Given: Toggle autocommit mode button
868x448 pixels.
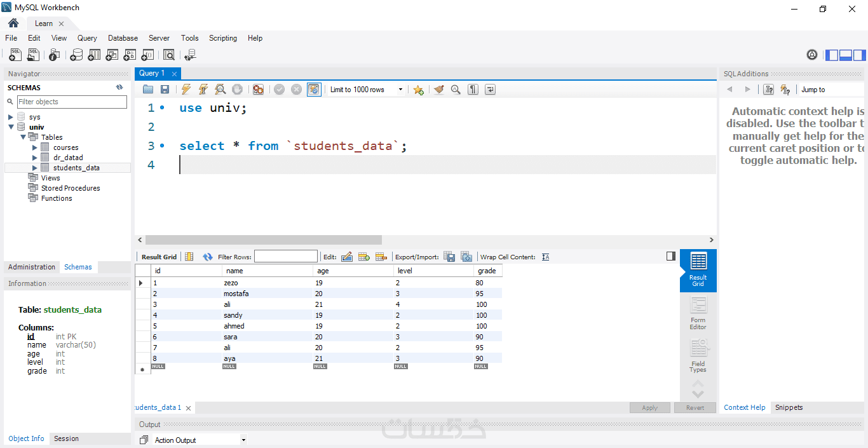Looking at the screenshot, I should tap(314, 90).
